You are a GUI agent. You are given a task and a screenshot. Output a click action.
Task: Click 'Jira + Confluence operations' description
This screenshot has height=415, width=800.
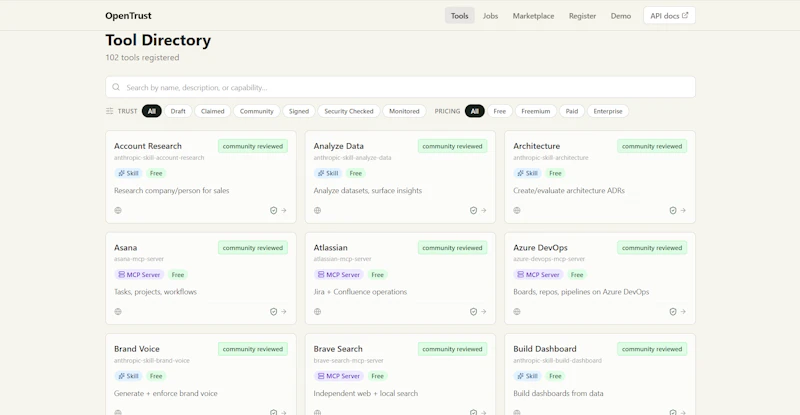[360, 292]
